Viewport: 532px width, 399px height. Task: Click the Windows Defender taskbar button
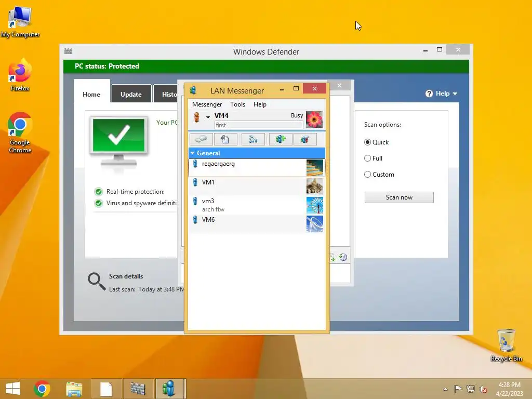(138, 389)
